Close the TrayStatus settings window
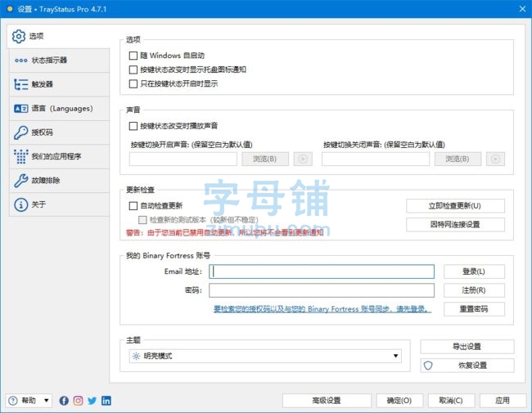Viewport: 532px width, 413px height. (x=522, y=9)
